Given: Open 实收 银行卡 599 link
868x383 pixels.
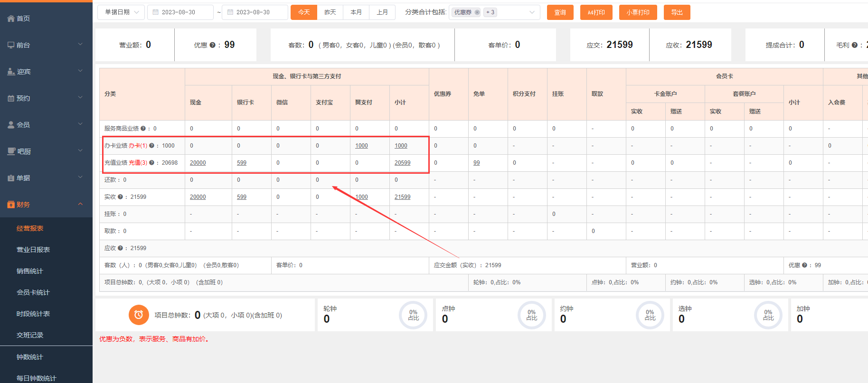Looking at the screenshot, I should [x=242, y=197].
